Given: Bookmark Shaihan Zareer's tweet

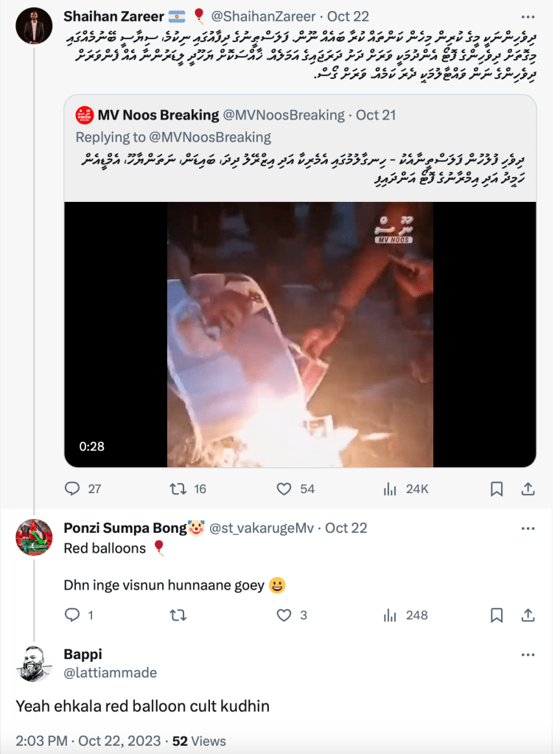Looking at the screenshot, I should tap(497, 489).
